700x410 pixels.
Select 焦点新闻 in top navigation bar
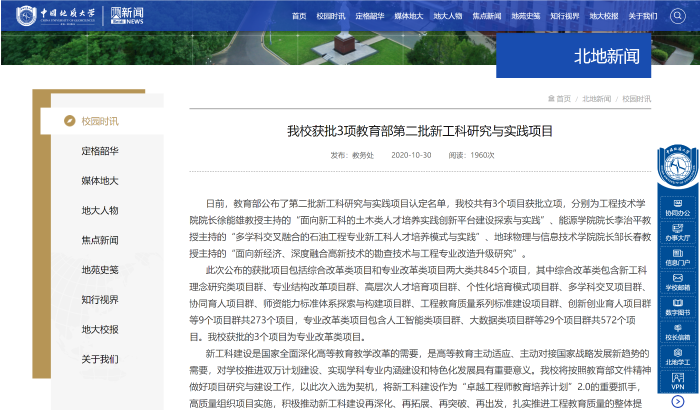coord(487,16)
